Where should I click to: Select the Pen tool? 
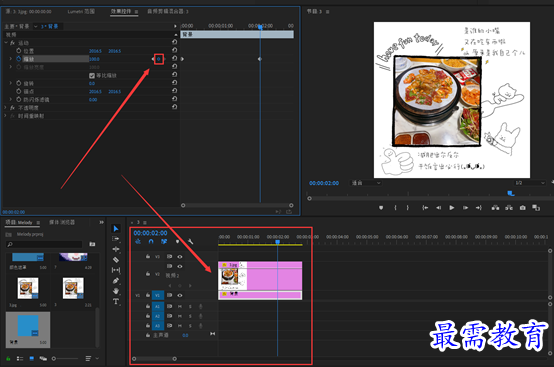(x=116, y=280)
